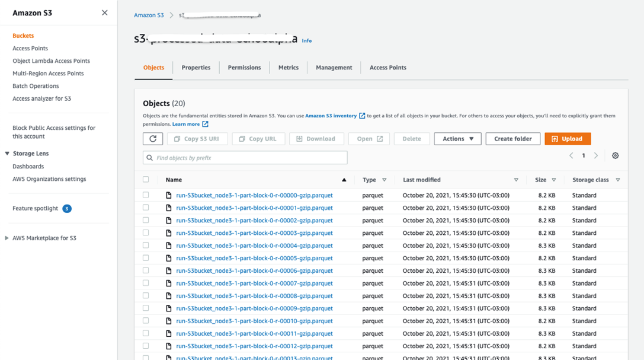Open Amazon S3 breadcrumb link
Viewport: 644px width, 360px height.
pos(149,15)
